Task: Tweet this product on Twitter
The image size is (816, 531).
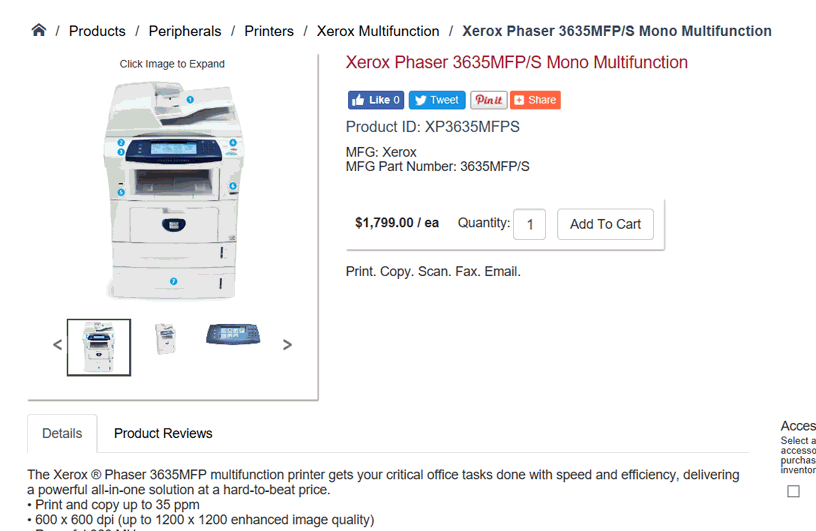Action: pyautogui.click(x=437, y=100)
